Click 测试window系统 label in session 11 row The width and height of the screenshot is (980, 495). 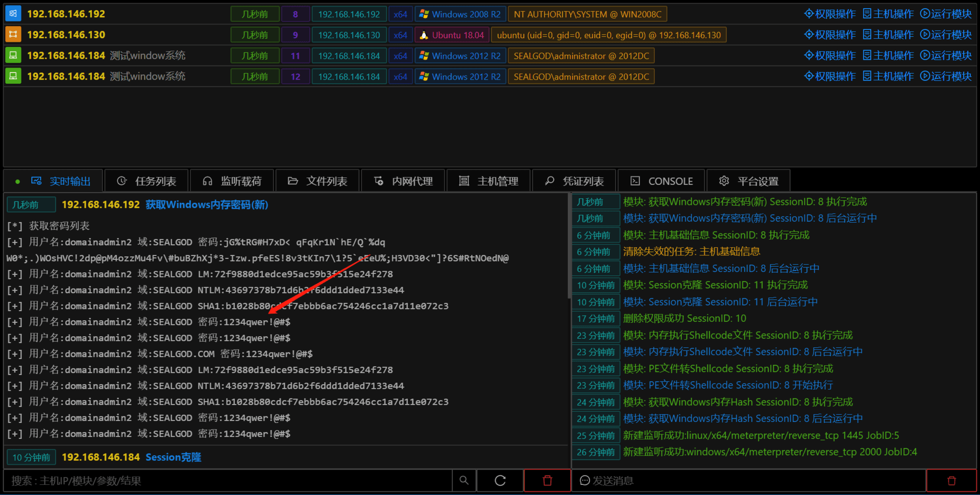pos(148,55)
